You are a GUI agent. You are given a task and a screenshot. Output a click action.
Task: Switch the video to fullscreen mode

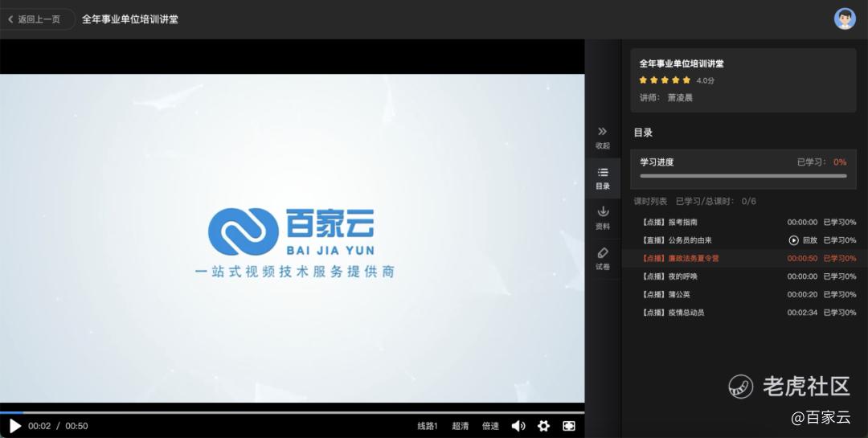point(568,426)
